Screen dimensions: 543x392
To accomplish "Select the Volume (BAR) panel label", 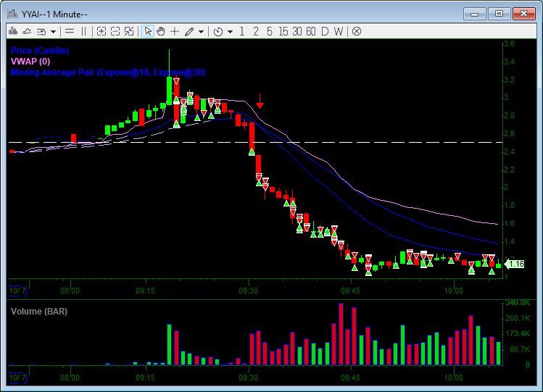I will [39, 312].
